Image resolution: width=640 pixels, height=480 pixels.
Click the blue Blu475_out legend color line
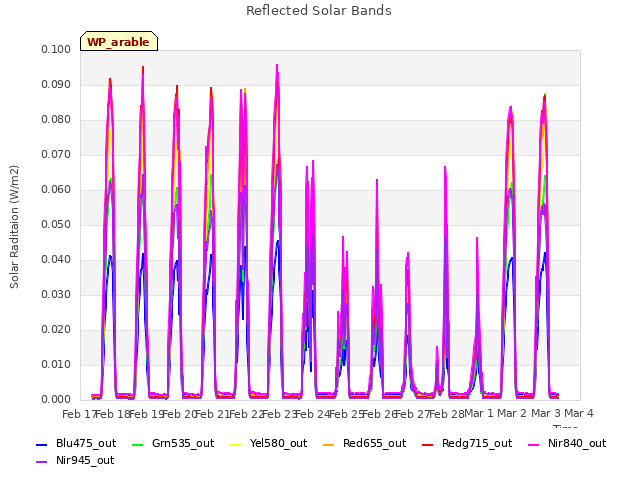pyautogui.click(x=42, y=444)
